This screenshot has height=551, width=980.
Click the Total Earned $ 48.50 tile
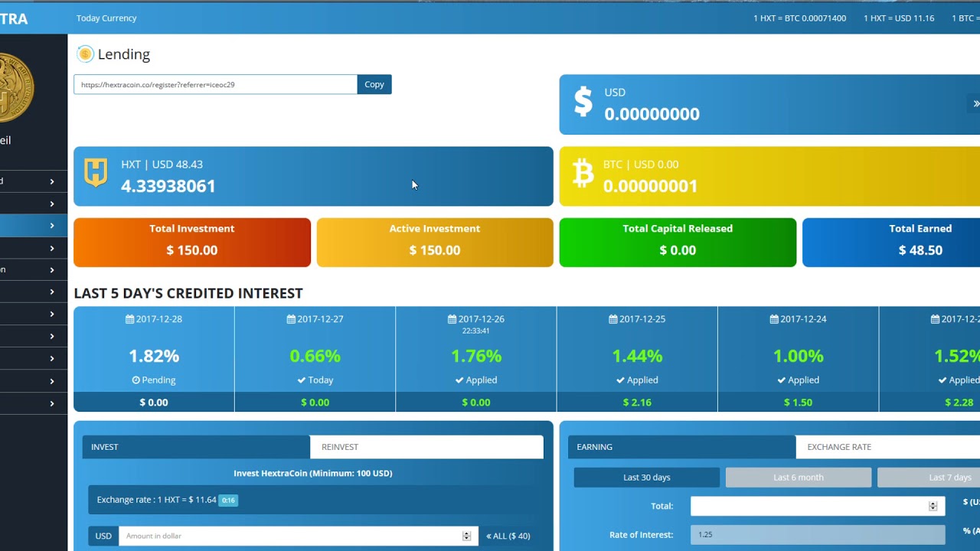(891, 243)
